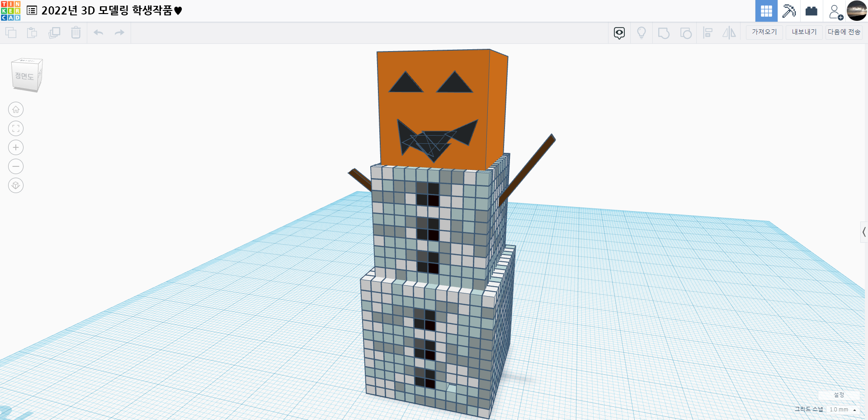Click the 가져오기 import button
Viewport: 868px width, 420px height.
coord(764,32)
